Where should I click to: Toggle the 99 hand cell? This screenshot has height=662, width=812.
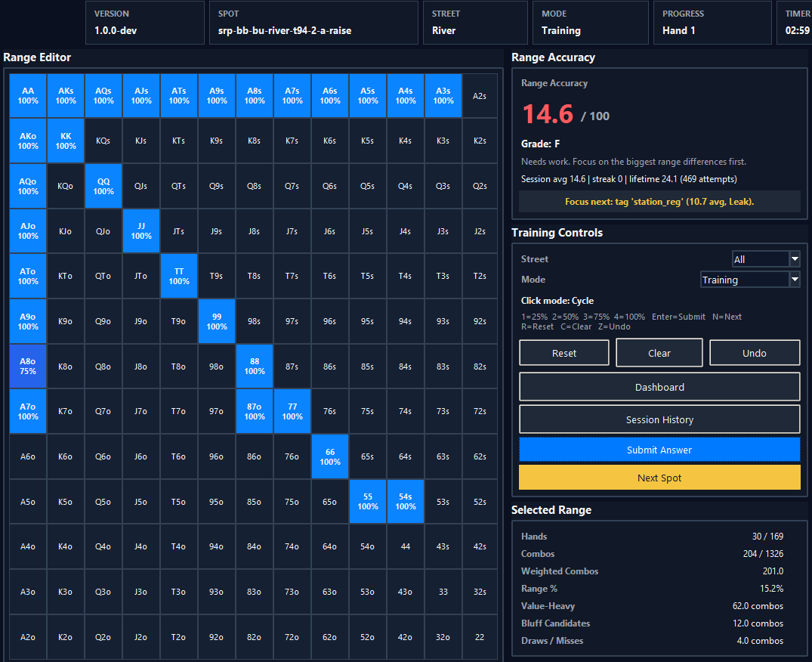tap(217, 321)
